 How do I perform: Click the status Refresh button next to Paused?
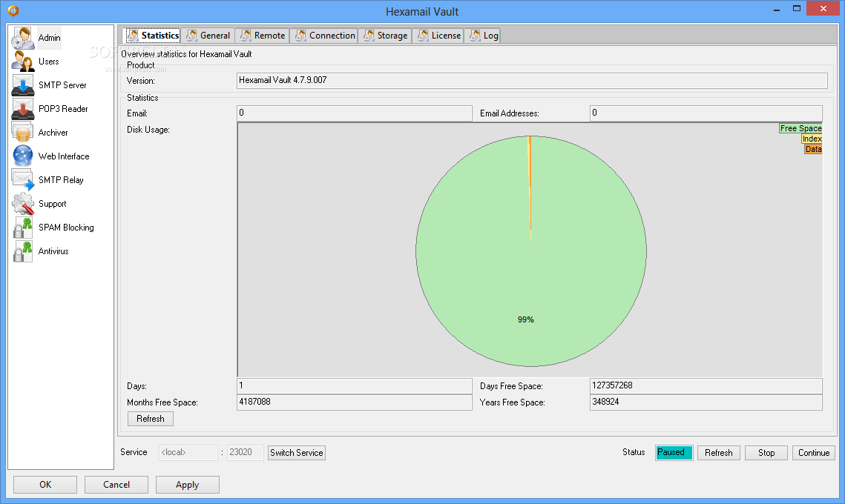click(719, 453)
